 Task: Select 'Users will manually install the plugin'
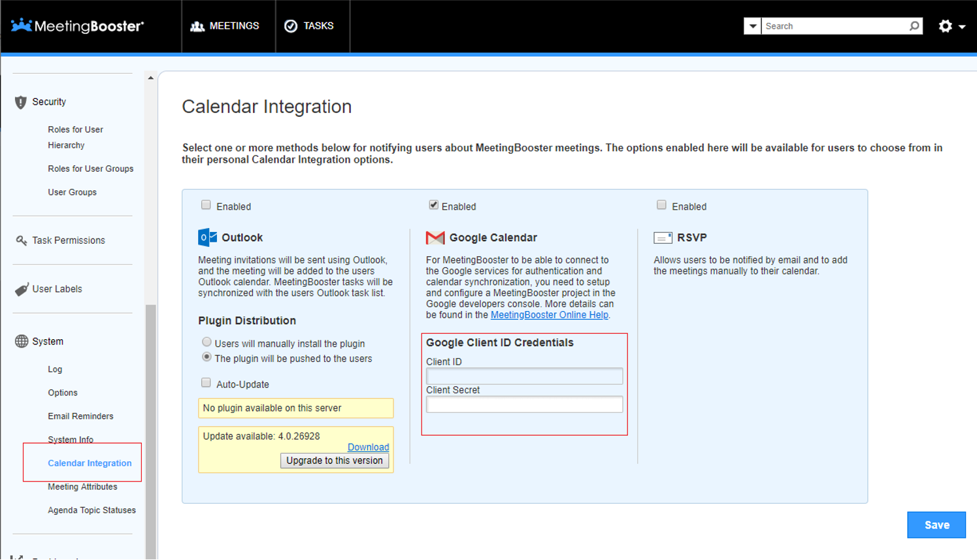(207, 342)
